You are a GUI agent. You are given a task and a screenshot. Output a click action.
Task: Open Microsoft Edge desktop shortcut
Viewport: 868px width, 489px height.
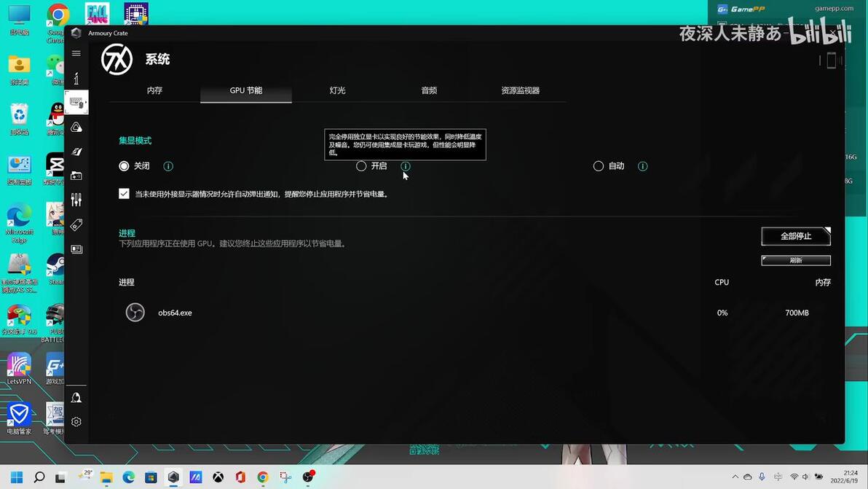(x=19, y=223)
